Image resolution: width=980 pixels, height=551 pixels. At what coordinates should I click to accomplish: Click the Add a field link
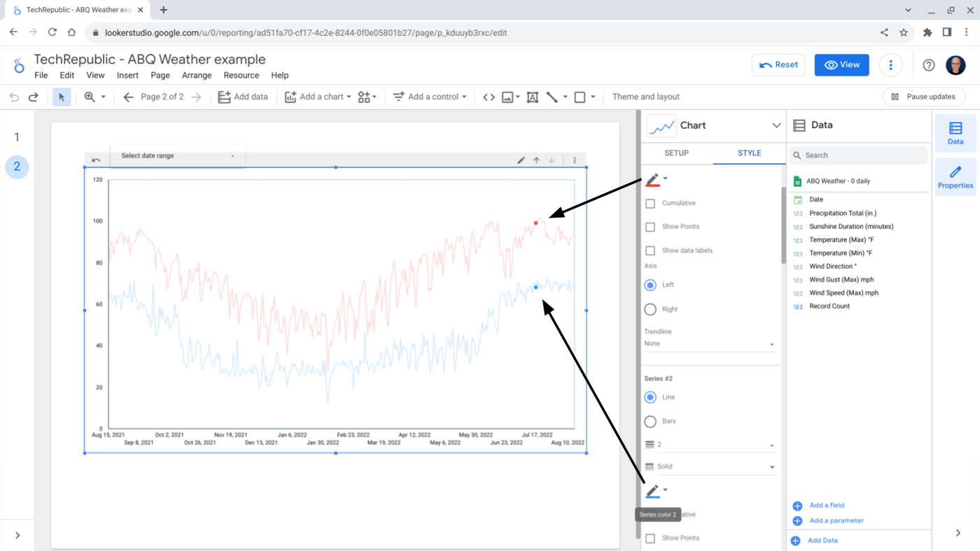point(827,505)
